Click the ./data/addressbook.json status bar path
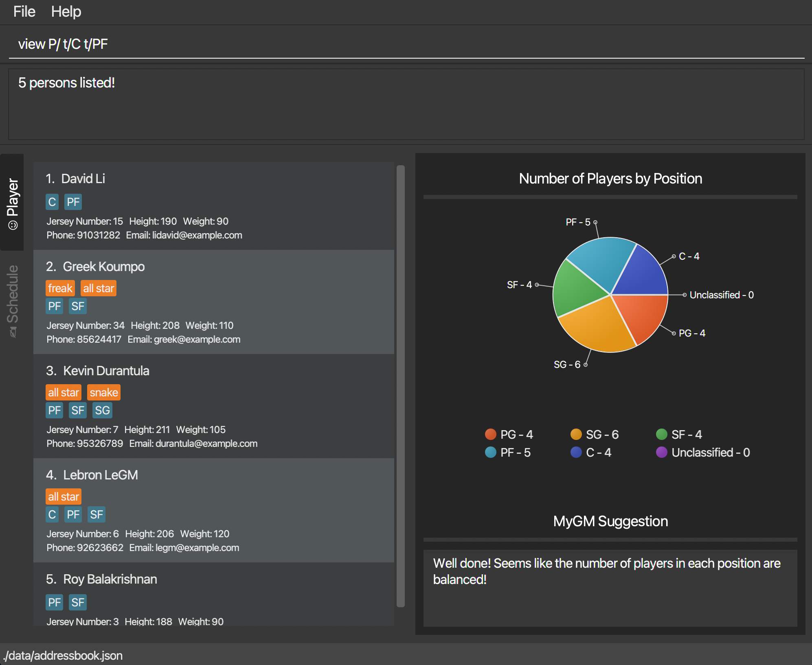Screen dimensions: 812x665 click(63, 655)
